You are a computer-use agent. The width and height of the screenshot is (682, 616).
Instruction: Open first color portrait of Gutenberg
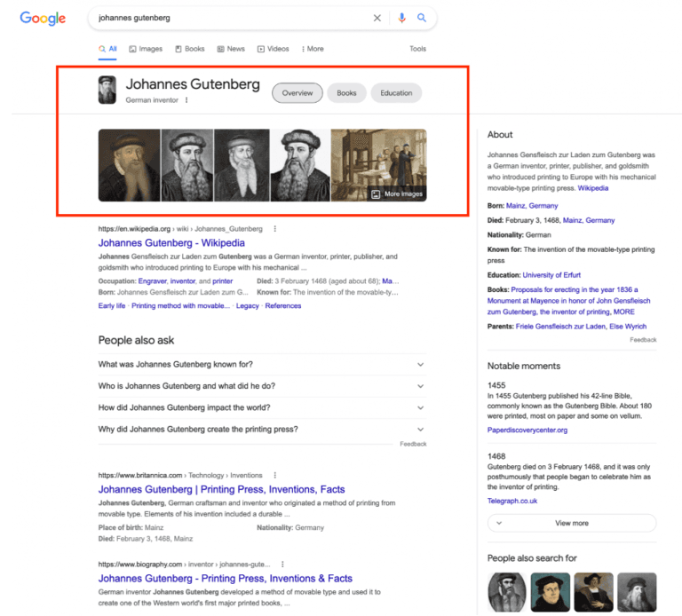(129, 165)
